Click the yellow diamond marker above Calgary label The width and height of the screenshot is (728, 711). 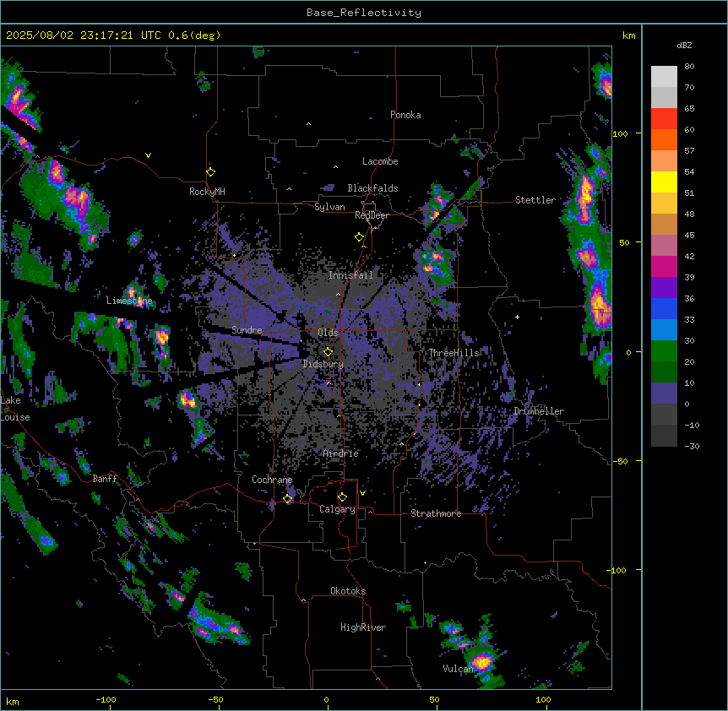click(342, 497)
